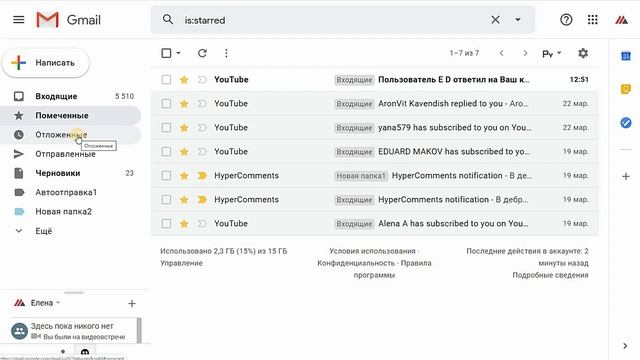Click the Написать compose button

click(x=46, y=63)
